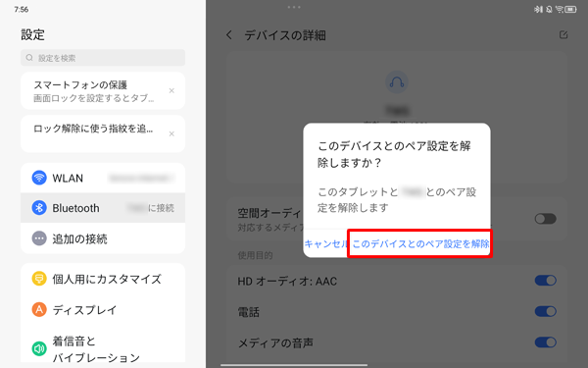Tap the yellow 個人用にカスタマイズ icon

point(39,279)
